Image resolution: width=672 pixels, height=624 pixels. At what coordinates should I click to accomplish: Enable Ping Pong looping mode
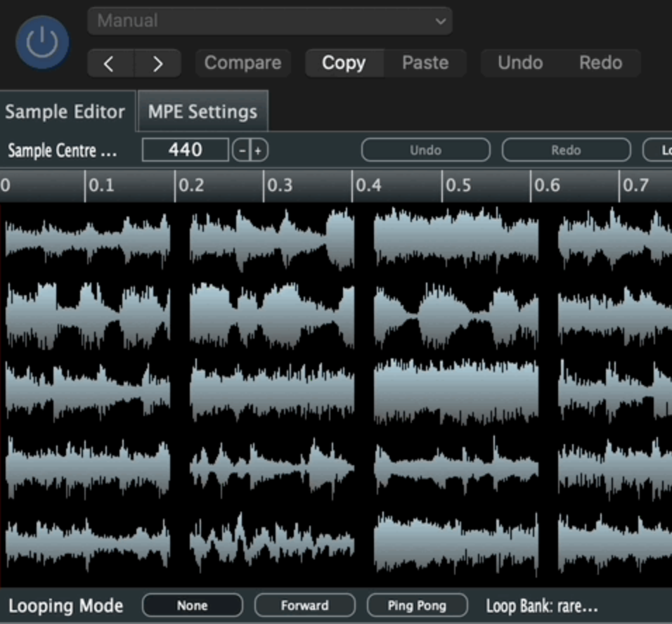417,605
